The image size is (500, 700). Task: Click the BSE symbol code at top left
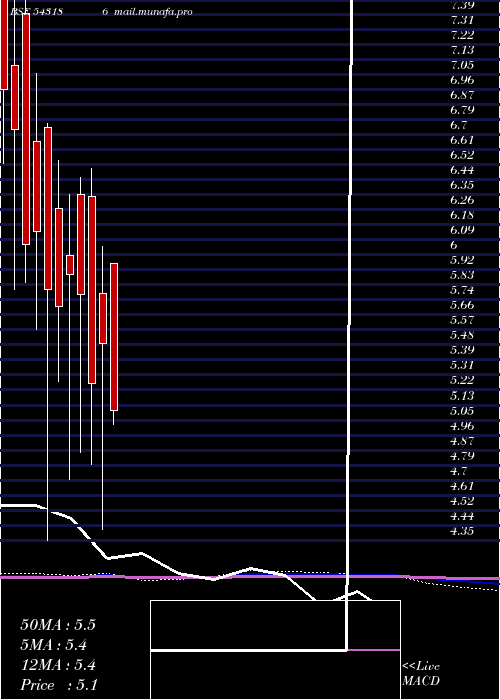pos(36,12)
